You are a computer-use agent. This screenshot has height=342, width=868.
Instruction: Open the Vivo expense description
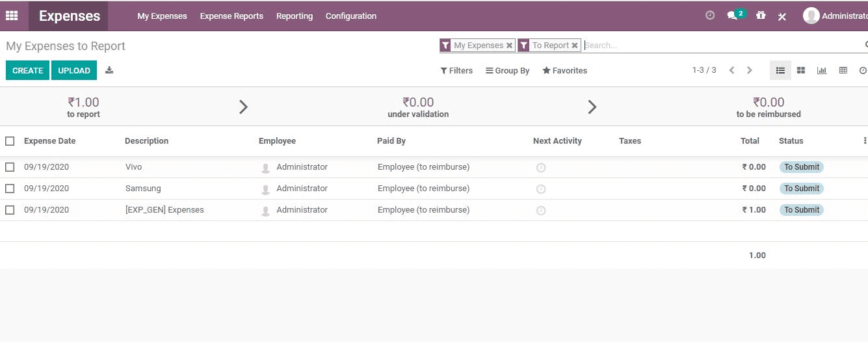click(x=134, y=167)
